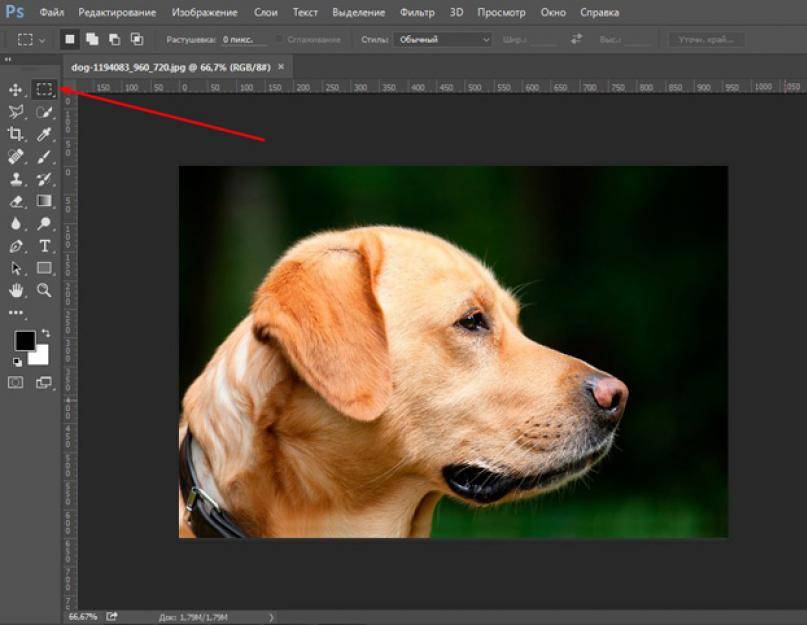Select the Blur tool

(x=15, y=223)
